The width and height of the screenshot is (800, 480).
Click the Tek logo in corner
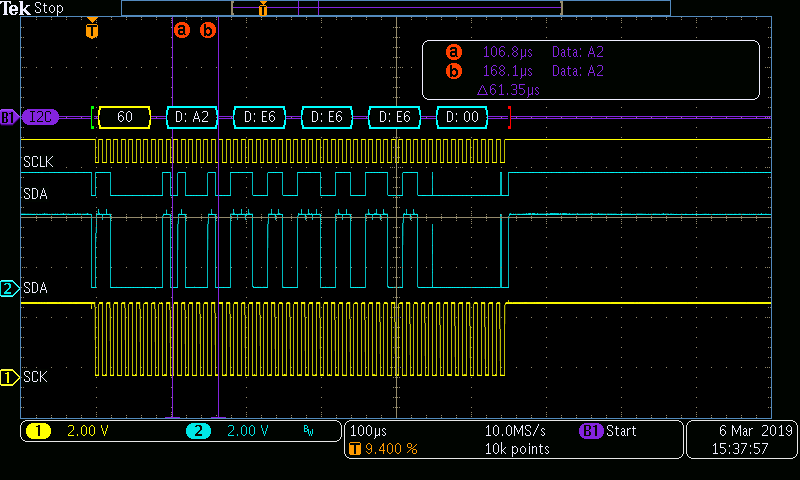[16, 8]
